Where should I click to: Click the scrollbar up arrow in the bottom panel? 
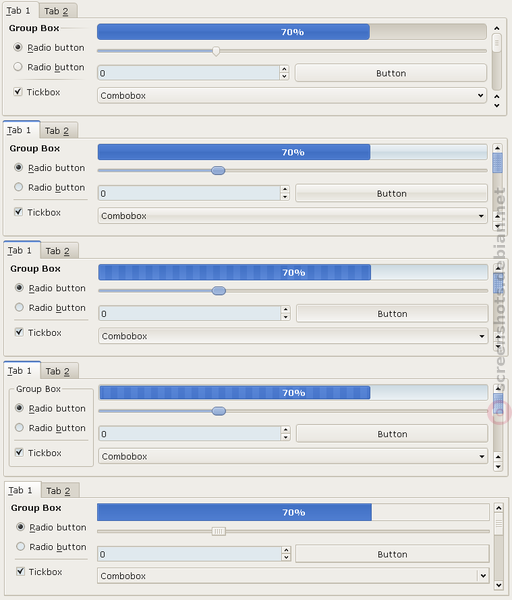[499, 508]
